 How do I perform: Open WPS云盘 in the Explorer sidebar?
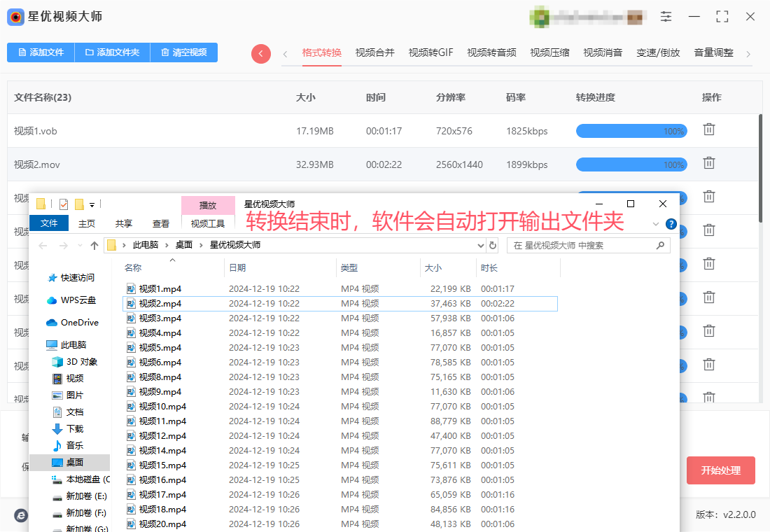point(71,300)
